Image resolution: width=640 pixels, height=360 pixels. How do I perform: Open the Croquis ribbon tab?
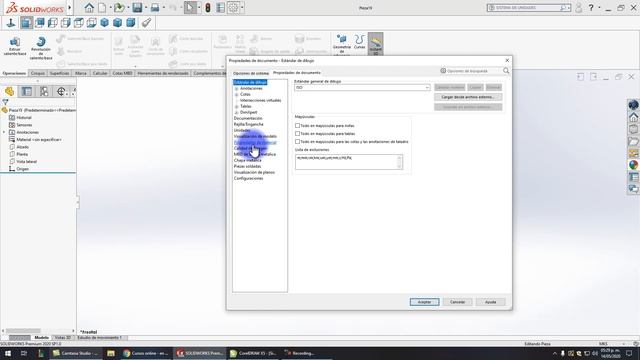click(38, 73)
